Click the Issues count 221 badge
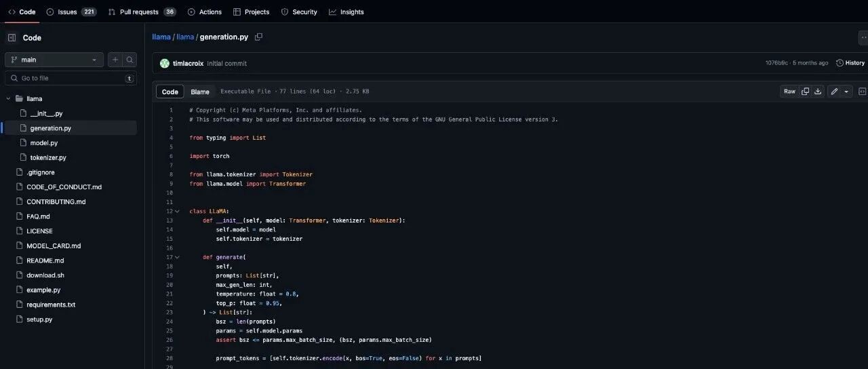 [89, 12]
